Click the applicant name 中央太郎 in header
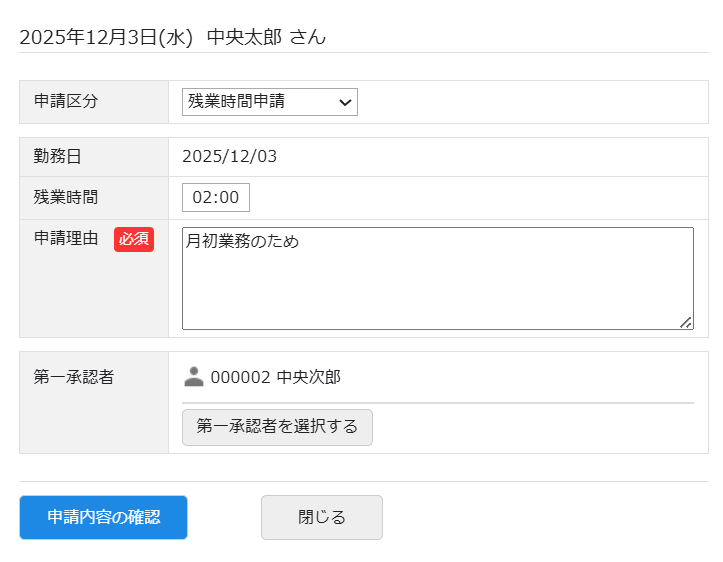The height and width of the screenshot is (562, 723). coord(245,38)
